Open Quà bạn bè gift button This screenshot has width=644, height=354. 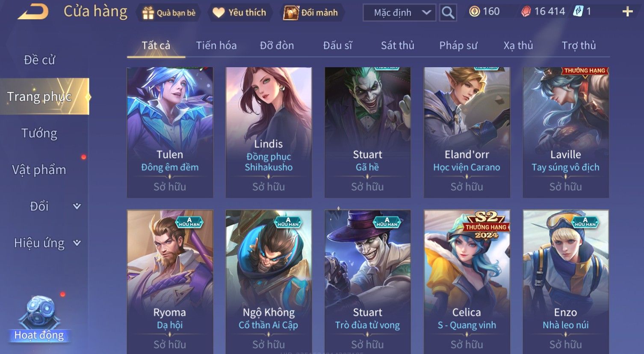click(169, 13)
